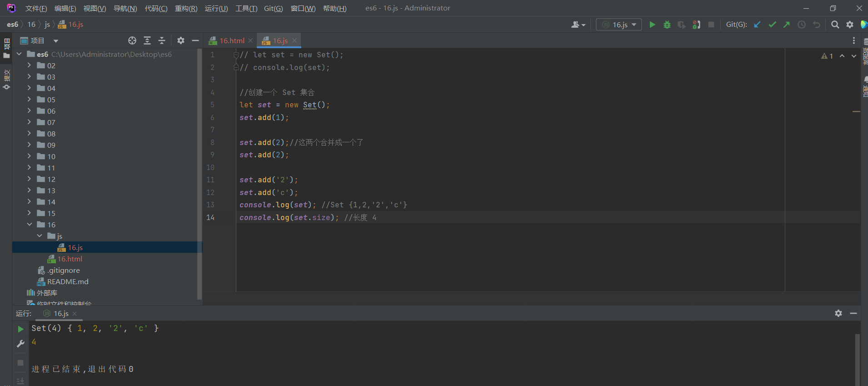Close the 16.js run tab
This screenshot has height=386, width=868.
[x=75, y=313]
